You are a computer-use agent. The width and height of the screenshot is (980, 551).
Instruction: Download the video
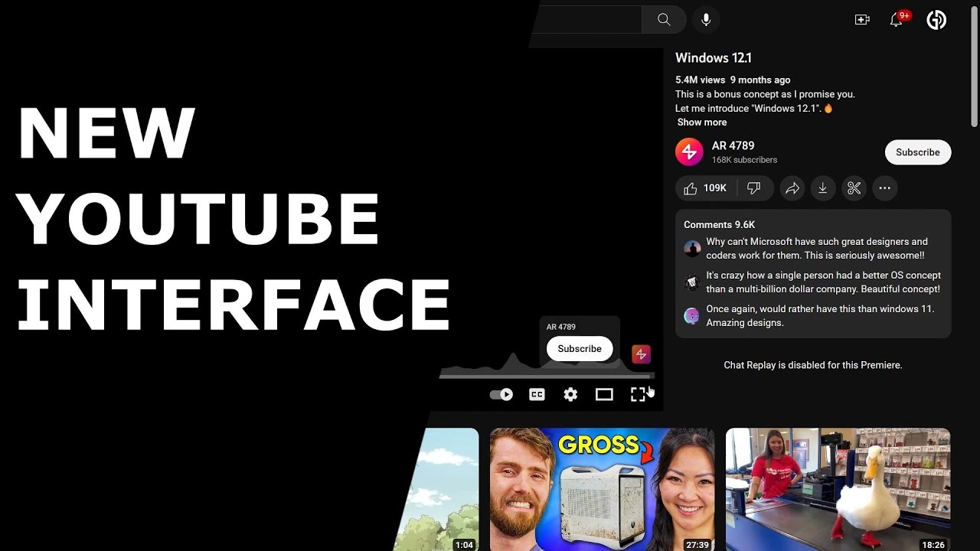823,188
